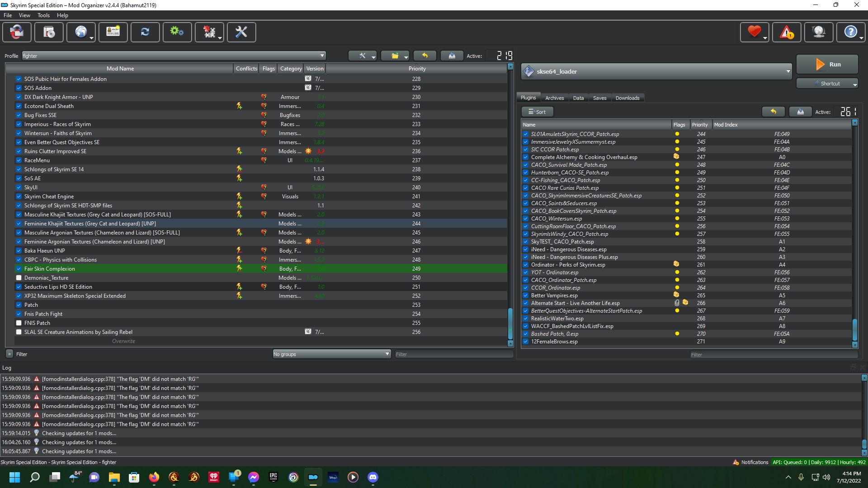This screenshot has width=868, height=488.
Task: Disable the RaceMenu mod checkbox
Action: tap(19, 160)
